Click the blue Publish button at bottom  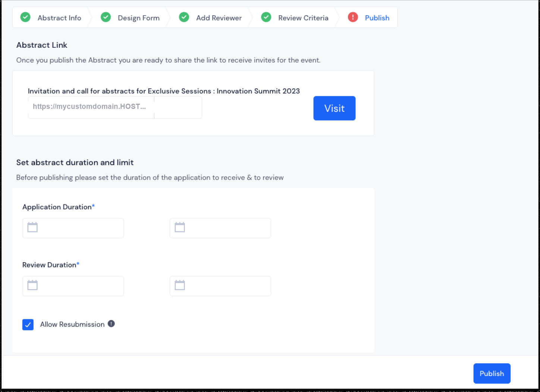pyautogui.click(x=492, y=373)
